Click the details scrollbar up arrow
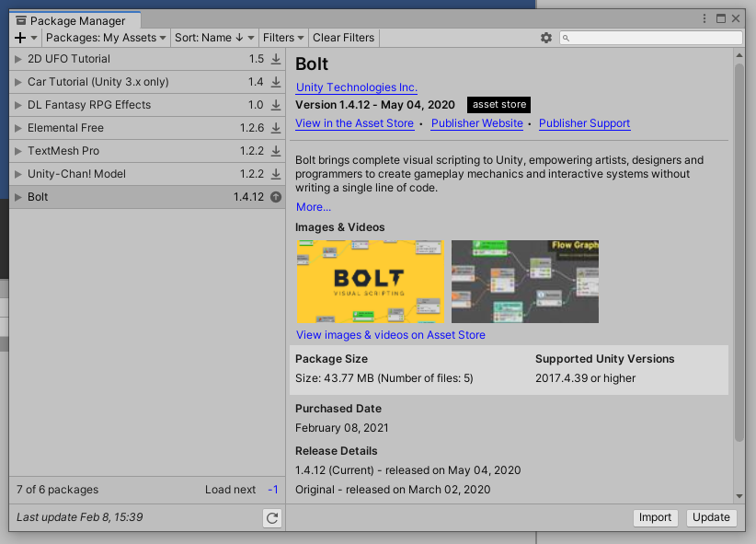This screenshot has height=544, width=756. (739, 55)
